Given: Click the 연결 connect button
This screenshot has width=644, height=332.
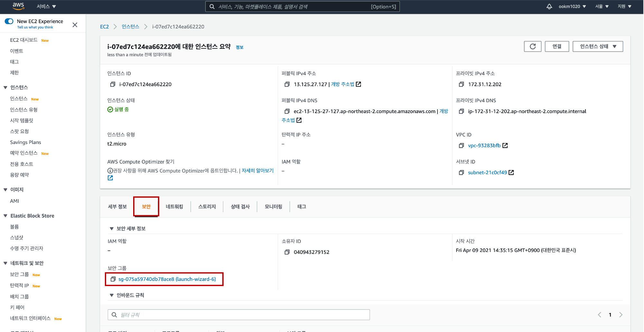Looking at the screenshot, I should pos(557,46).
